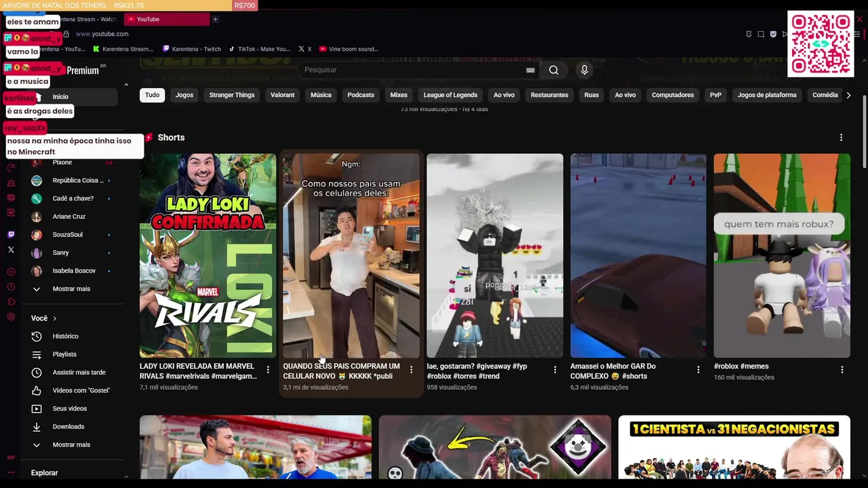The width and height of the screenshot is (868, 488).
Task: Open the Extensions cube icon in Opera sidebar
Action: 11,302
